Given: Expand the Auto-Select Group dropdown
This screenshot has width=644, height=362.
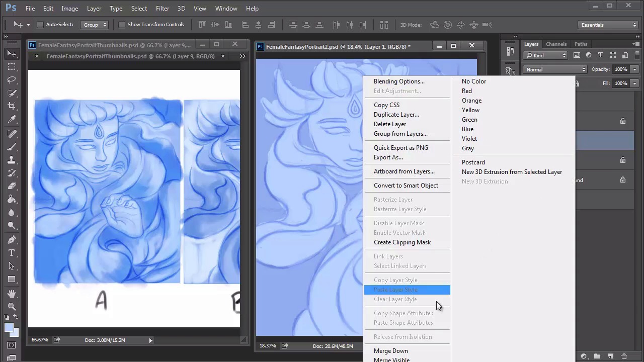Looking at the screenshot, I should (x=95, y=25).
